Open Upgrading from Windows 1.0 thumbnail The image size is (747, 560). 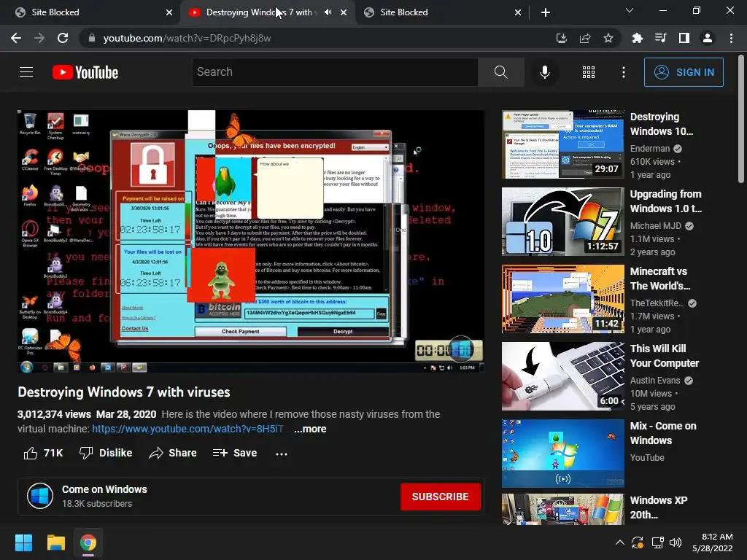coord(562,222)
